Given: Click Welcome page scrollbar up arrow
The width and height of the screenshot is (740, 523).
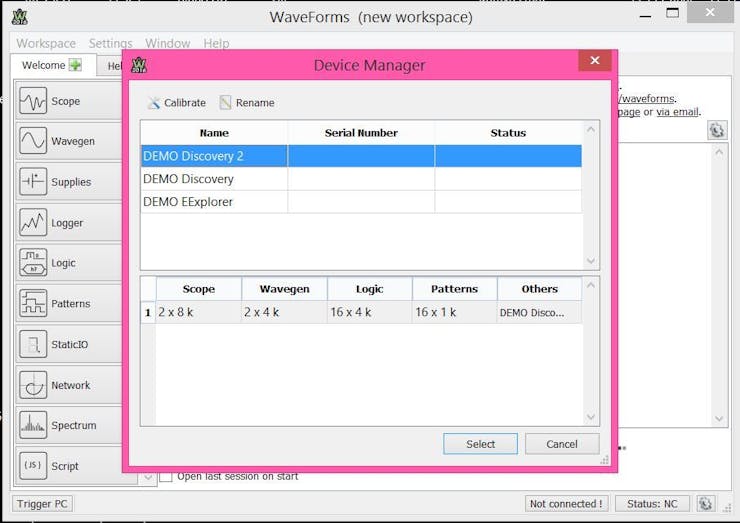Looking at the screenshot, I should 719,152.
